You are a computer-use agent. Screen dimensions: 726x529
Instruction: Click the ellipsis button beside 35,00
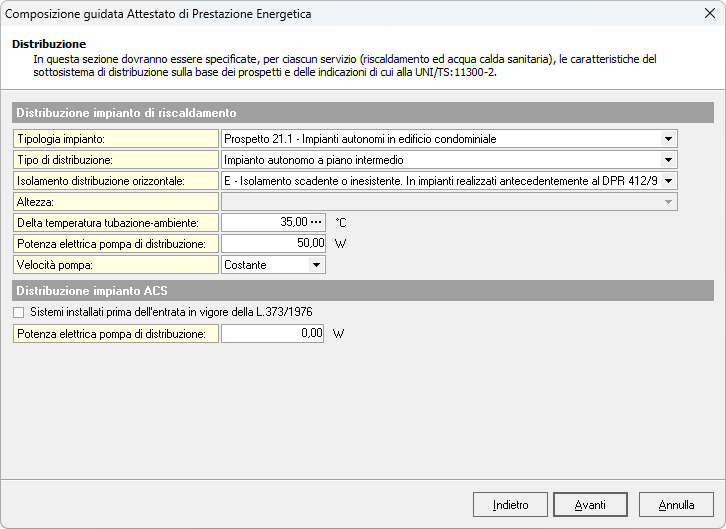318,223
